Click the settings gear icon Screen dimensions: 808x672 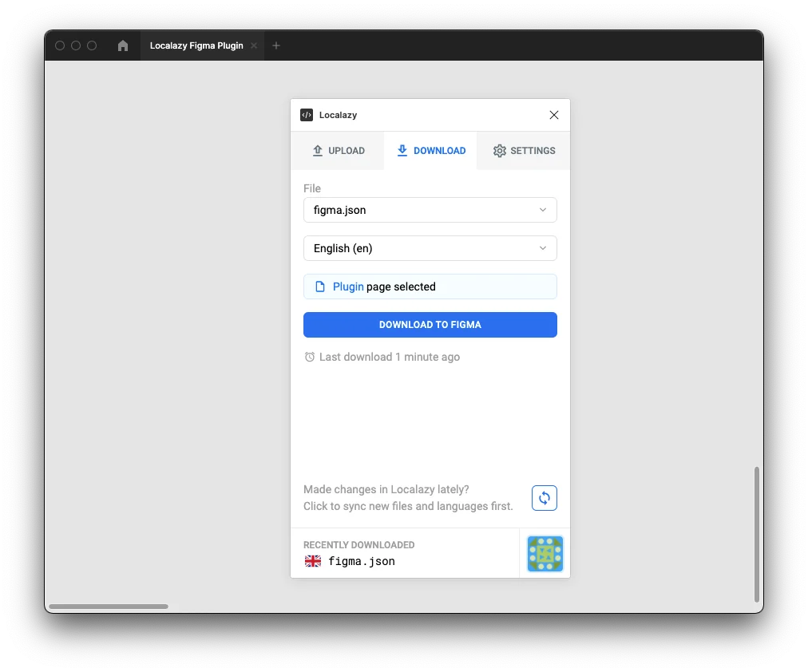tap(500, 151)
